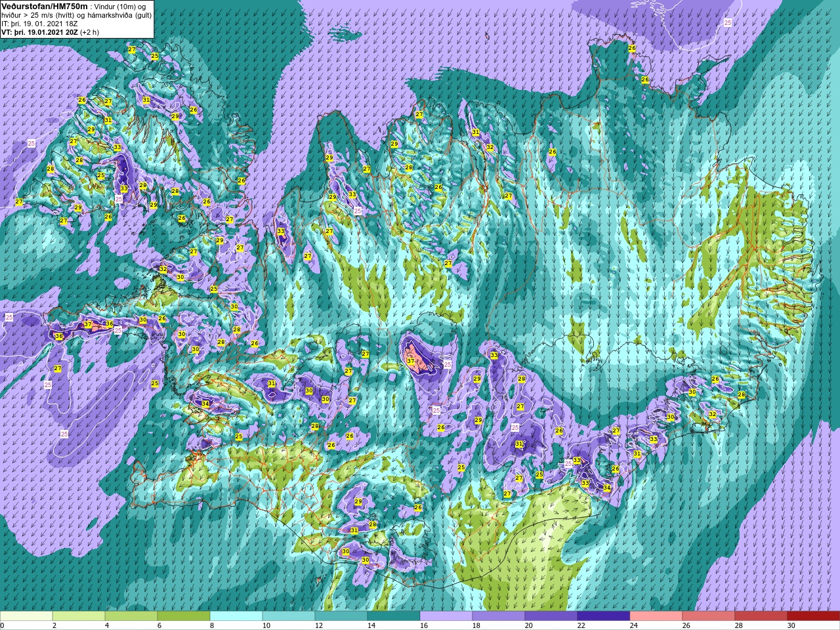Click the legend tick label 12

click(x=318, y=625)
